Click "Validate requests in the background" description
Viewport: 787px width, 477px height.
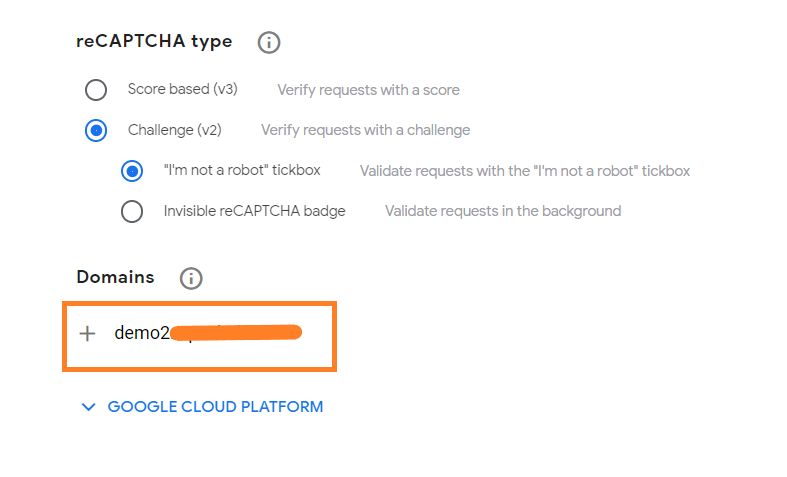tap(503, 211)
